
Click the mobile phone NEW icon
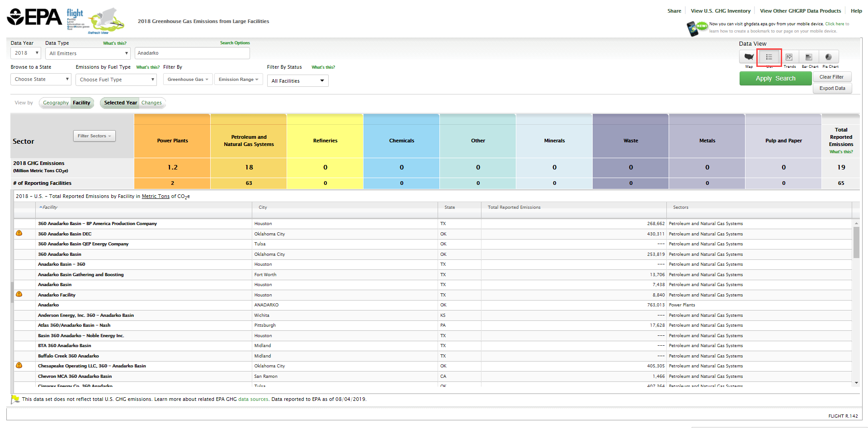tap(696, 28)
